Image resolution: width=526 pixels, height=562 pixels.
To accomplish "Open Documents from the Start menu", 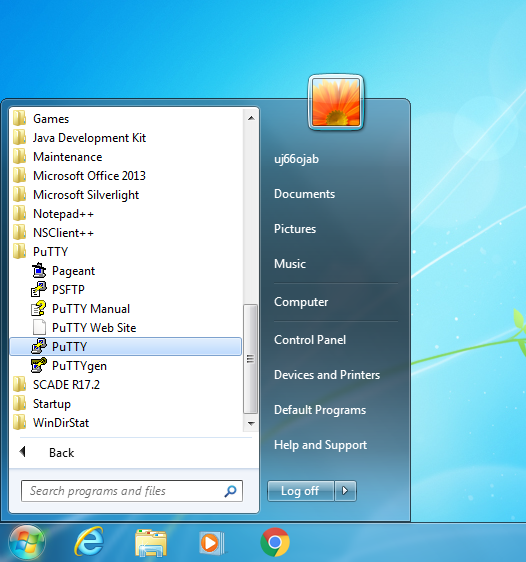I will [304, 194].
